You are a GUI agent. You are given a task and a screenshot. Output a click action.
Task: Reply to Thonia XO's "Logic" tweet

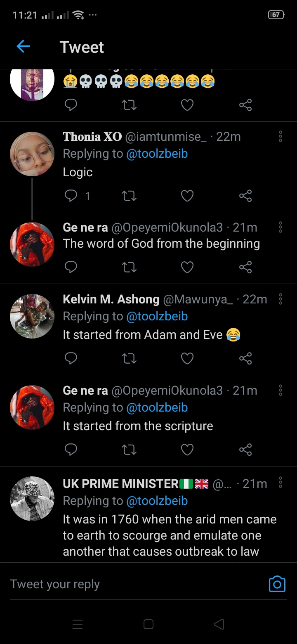pos(71,196)
